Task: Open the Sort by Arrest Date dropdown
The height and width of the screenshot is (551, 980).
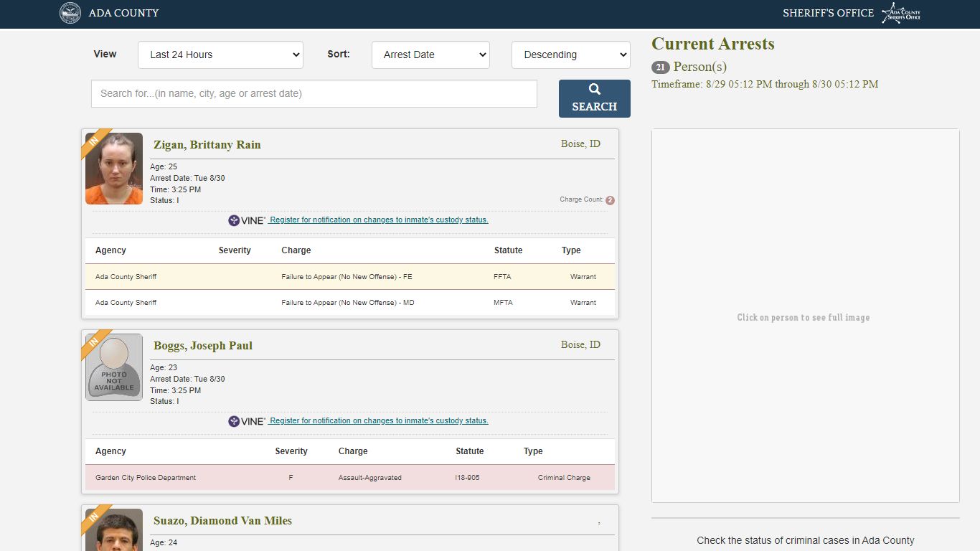Action: point(430,55)
